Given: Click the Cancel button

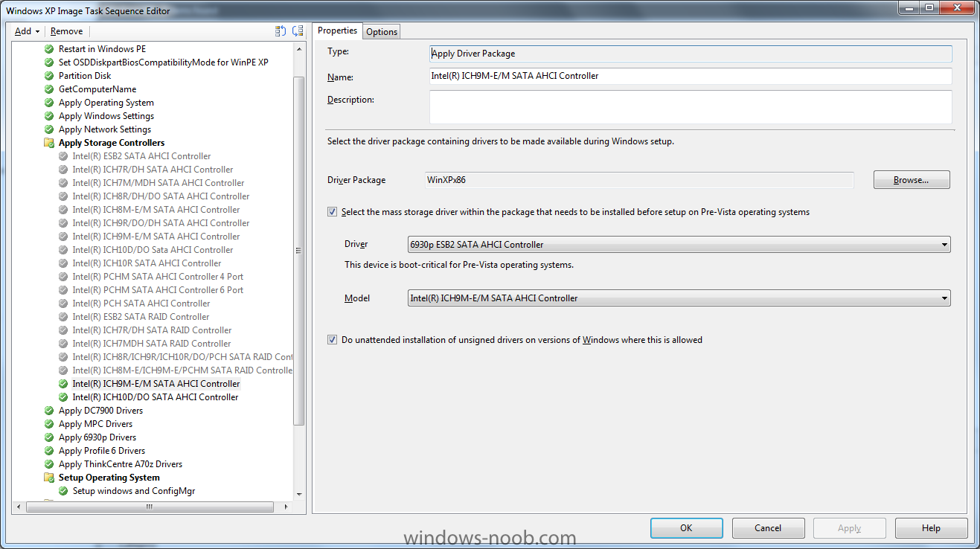Looking at the screenshot, I should pyautogui.click(x=768, y=528).
